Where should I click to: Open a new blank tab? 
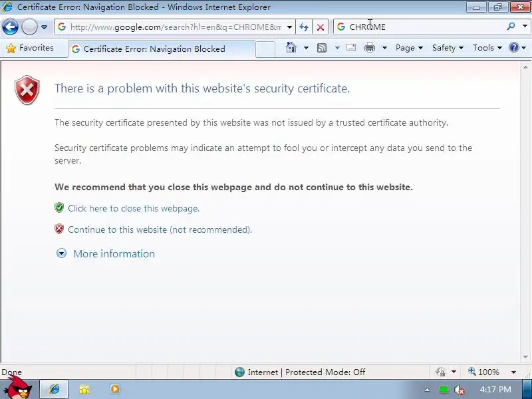tap(265, 49)
